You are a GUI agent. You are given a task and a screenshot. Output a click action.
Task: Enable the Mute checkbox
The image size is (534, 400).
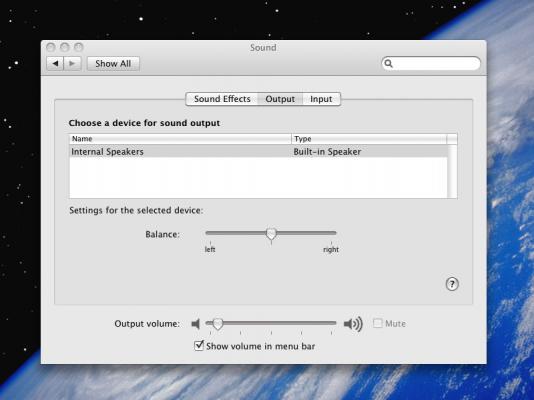377,323
